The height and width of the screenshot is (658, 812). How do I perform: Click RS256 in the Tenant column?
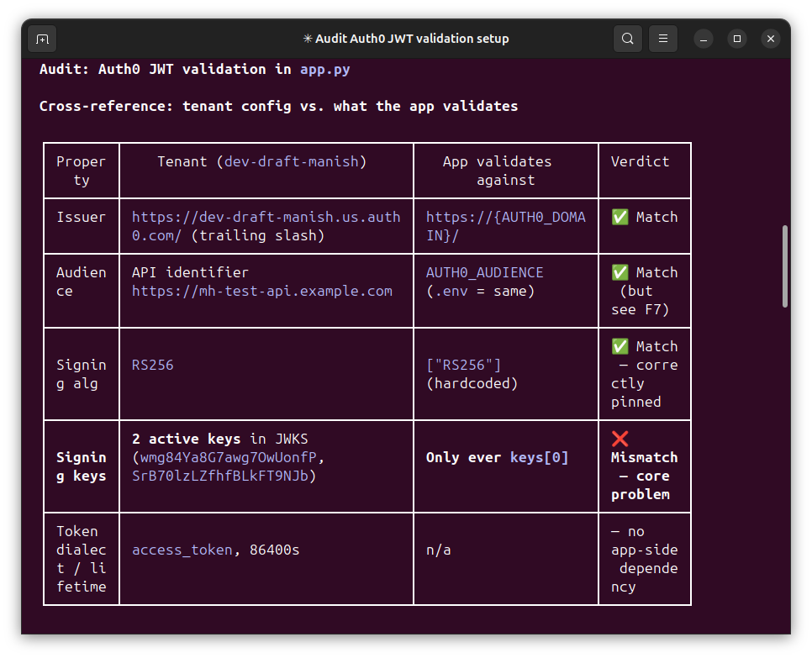coord(153,365)
